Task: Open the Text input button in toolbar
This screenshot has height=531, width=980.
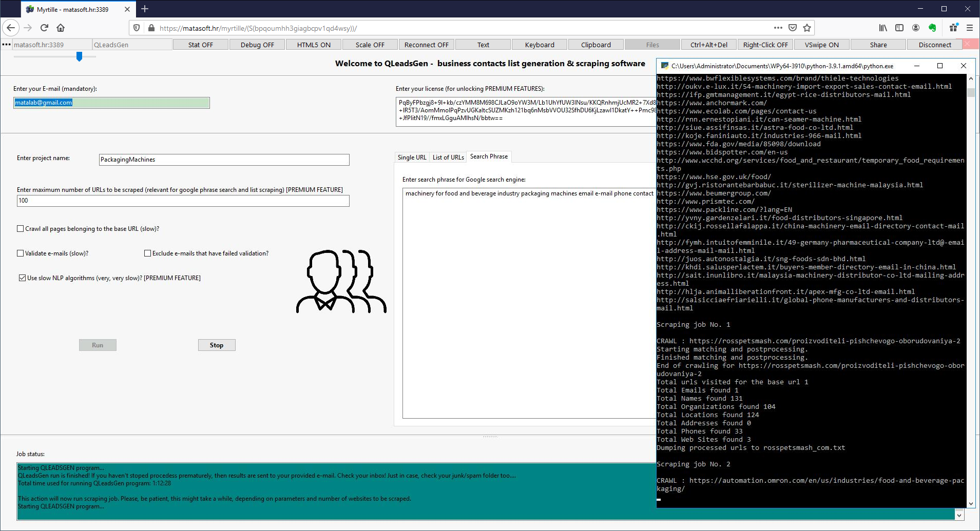Action: click(x=483, y=45)
